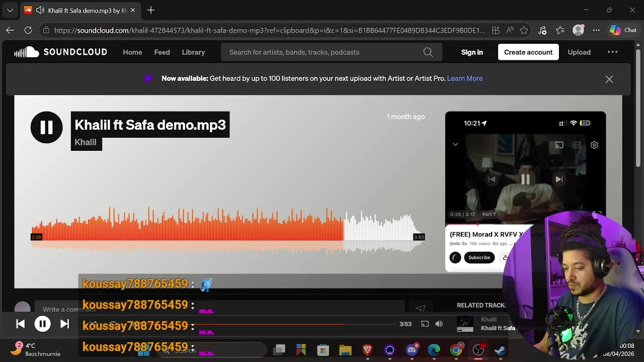Pause playback in the bottom player bar
The width and height of the screenshot is (644, 362).
42,324
